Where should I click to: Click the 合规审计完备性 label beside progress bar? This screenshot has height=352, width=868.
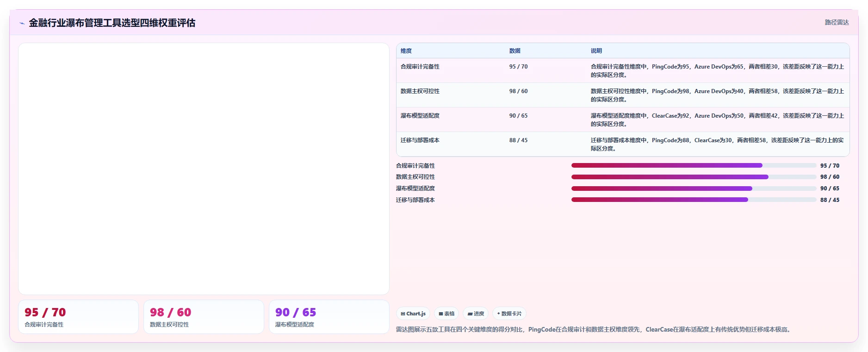pyautogui.click(x=415, y=166)
